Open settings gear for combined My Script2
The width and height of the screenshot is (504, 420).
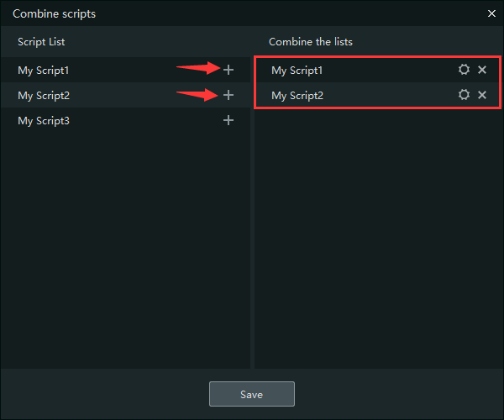click(464, 95)
